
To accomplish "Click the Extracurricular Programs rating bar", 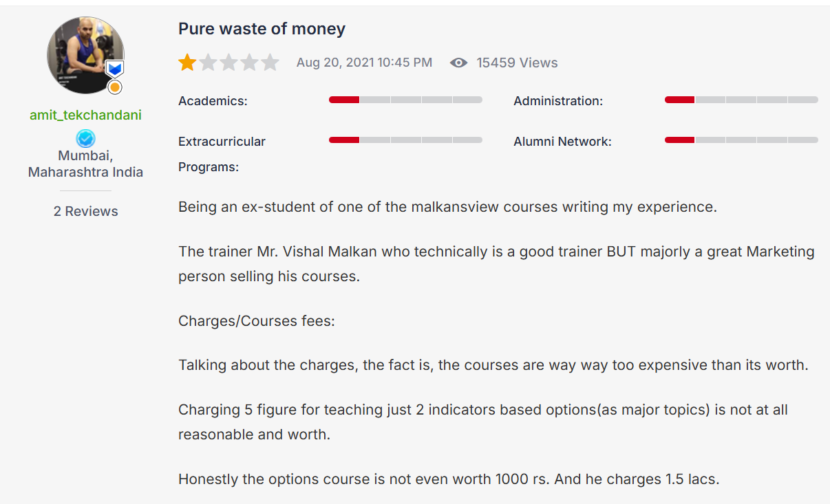I will [x=405, y=140].
